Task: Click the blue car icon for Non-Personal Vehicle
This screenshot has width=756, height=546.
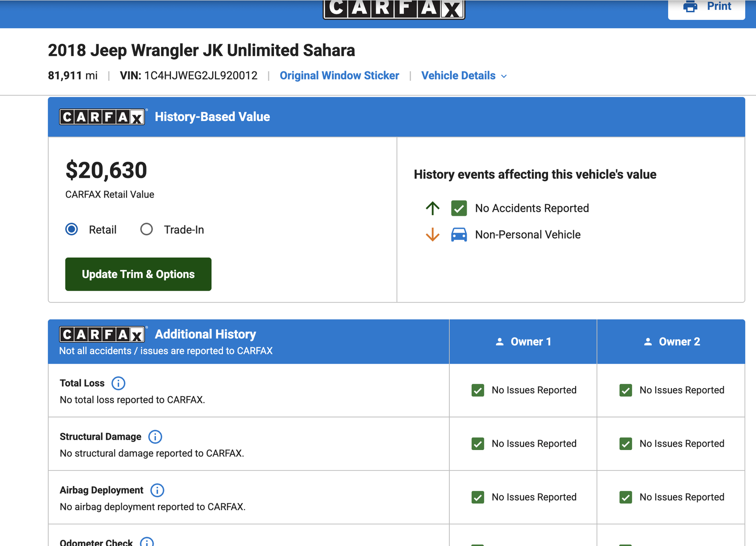Action: [x=459, y=234]
